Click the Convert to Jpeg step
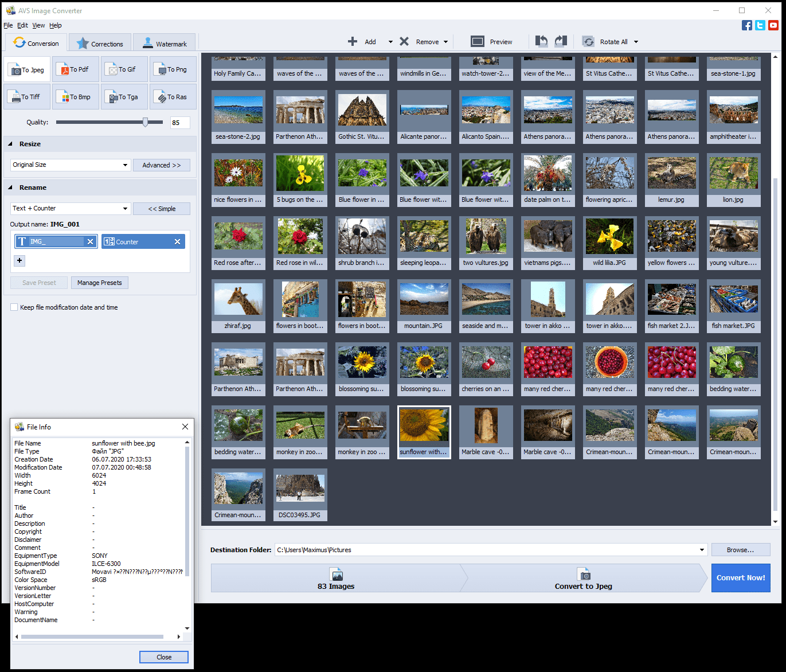Screen dimensions: 786x672 (584, 578)
